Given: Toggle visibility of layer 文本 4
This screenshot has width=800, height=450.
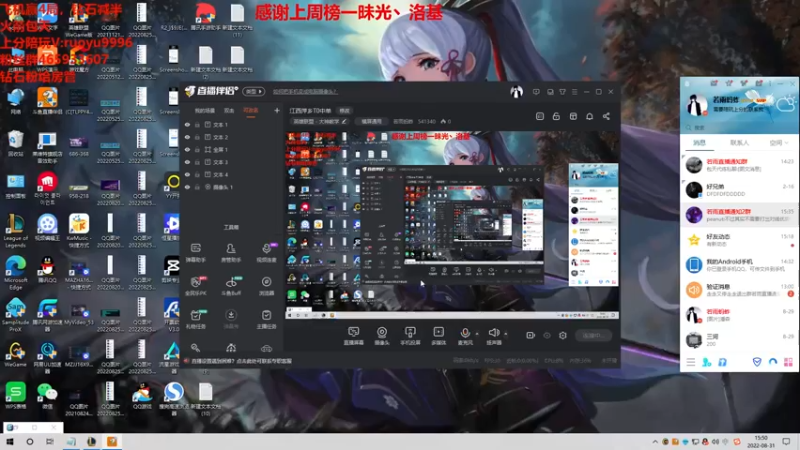Looking at the screenshot, I should (x=187, y=174).
